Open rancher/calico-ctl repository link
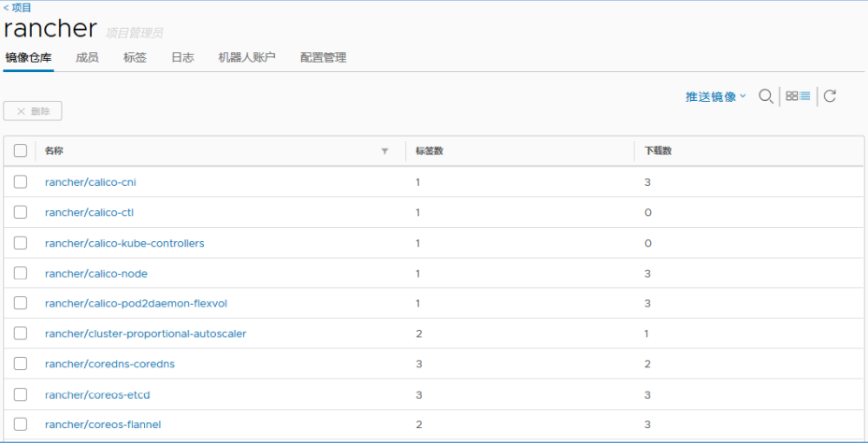The height and width of the screenshot is (443, 868). coord(89,212)
